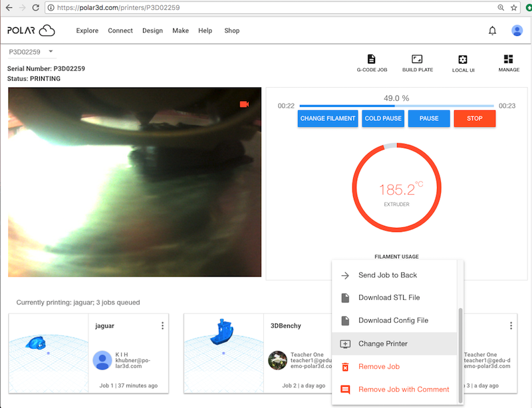Click the Polar Cloud logo
Screen dimensions: 532x408
click(x=31, y=31)
